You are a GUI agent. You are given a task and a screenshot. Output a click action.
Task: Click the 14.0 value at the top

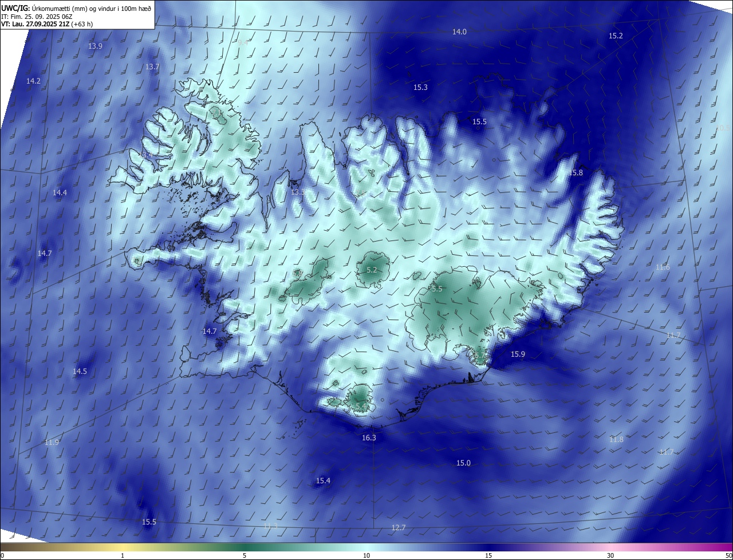coord(459,32)
